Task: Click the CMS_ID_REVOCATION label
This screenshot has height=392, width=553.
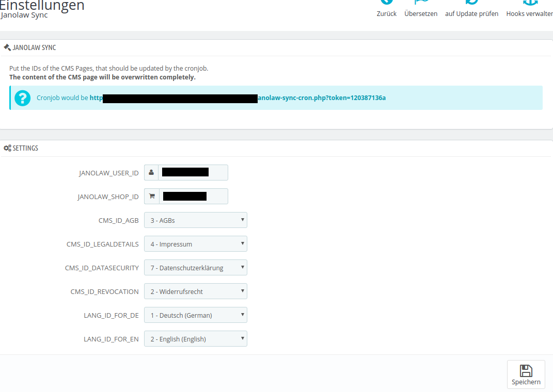Action: coord(104,291)
